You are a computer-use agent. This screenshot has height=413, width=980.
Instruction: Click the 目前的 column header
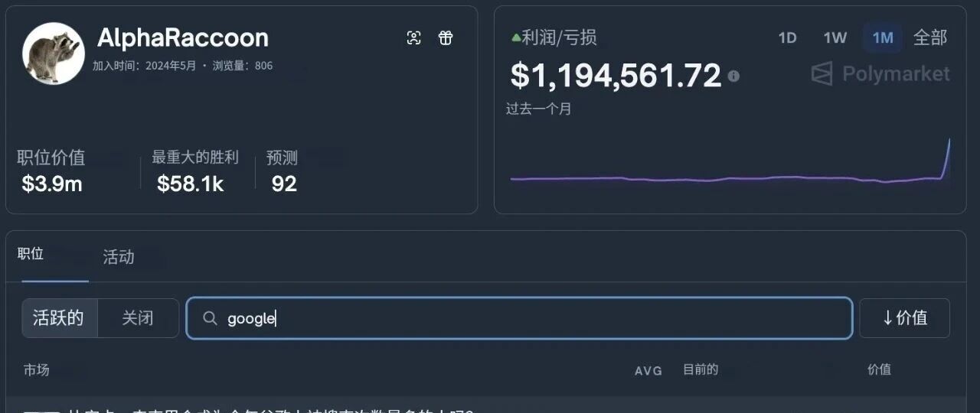click(x=701, y=369)
